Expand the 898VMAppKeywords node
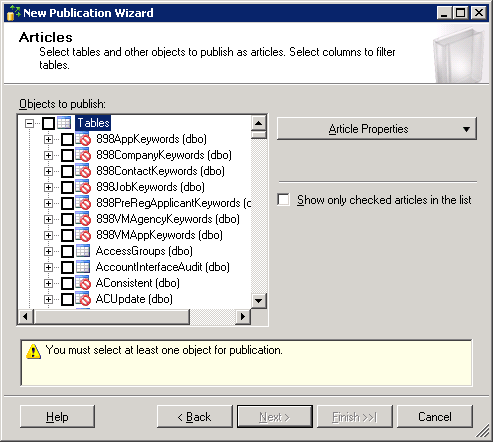This screenshot has width=493, height=442. (48, 235)
